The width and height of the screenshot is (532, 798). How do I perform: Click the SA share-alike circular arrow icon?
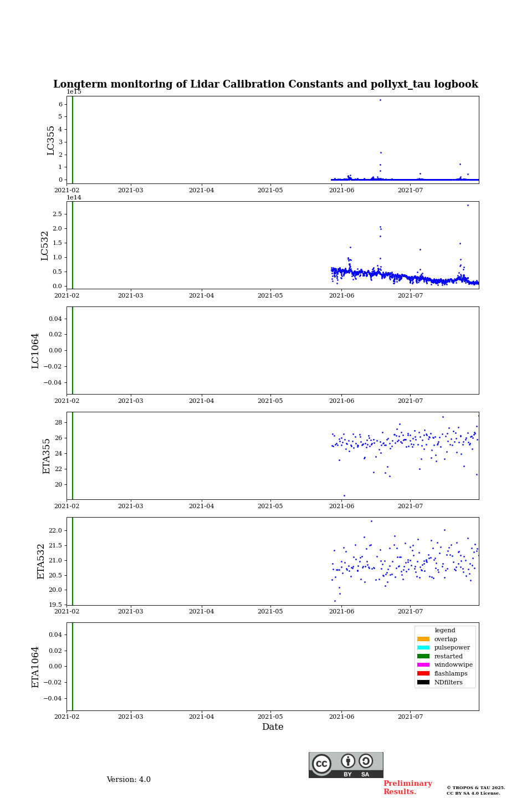pos(366,761)
